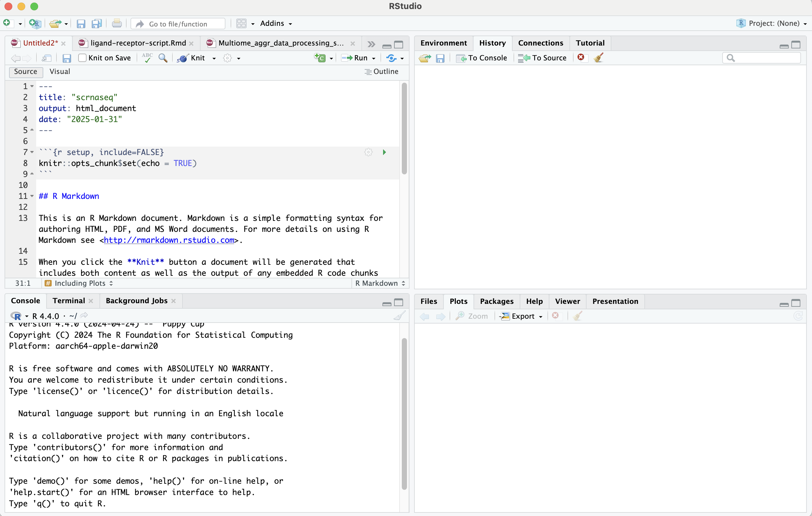Load history from file icon

coord(424,58)
